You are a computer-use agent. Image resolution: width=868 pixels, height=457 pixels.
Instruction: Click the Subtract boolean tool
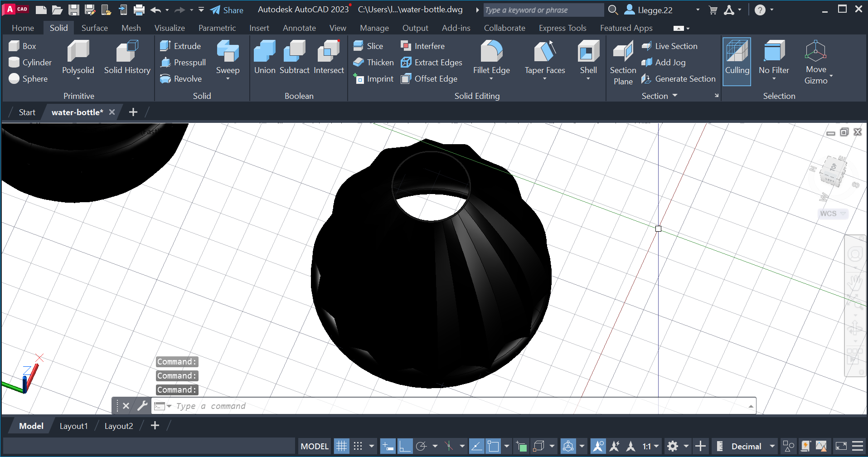pyautogui.click(x=295, y=57)
